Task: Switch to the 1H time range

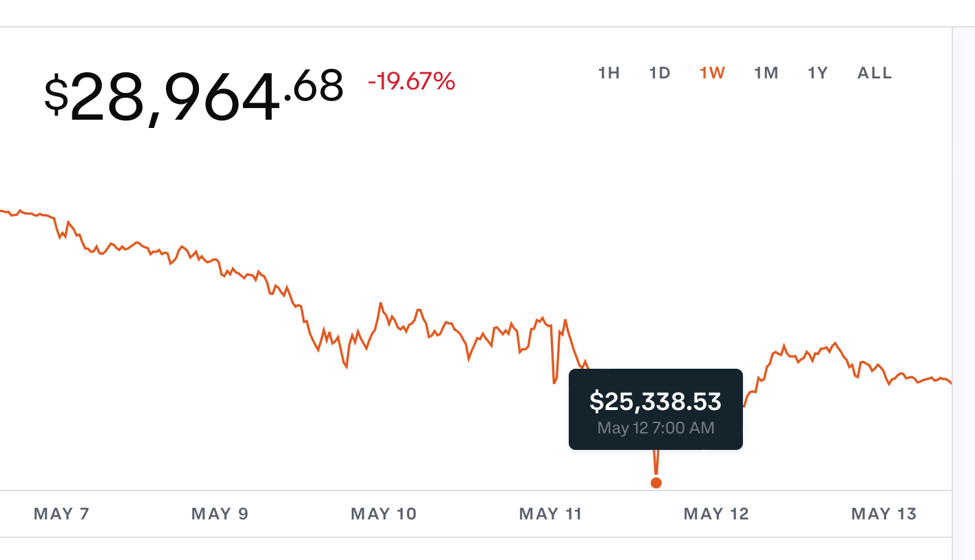Action: pyautogui.click(x=609, y=72)
